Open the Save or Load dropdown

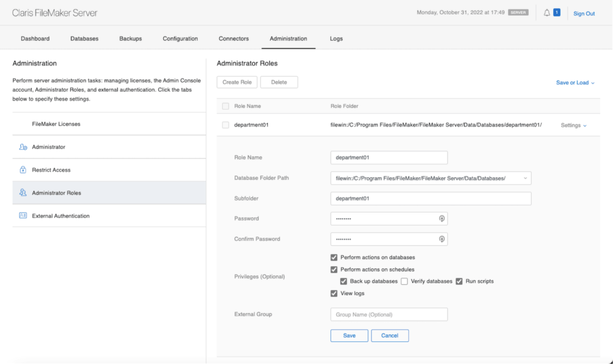coord(575,83)
